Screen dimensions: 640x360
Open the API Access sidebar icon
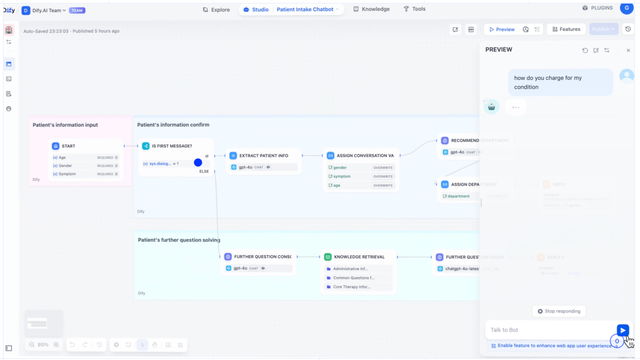pyautogui.click(x=9, y=79)
